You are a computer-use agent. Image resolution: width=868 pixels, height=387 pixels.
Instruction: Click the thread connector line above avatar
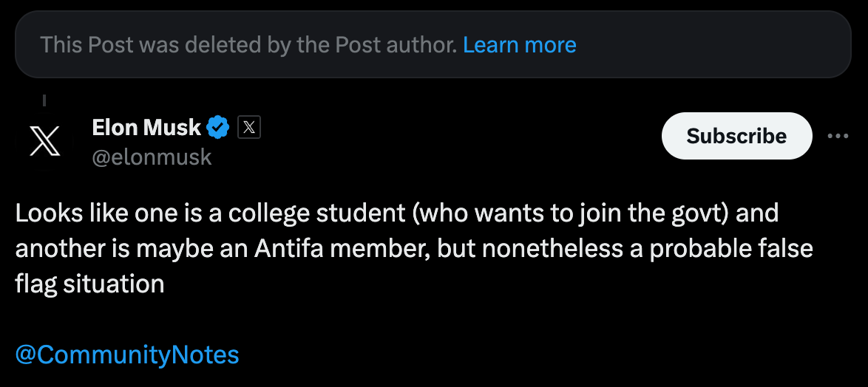(x=44, y=100)
